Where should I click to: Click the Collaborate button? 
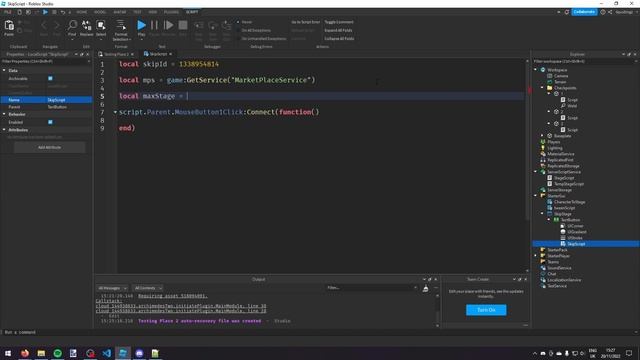click(x=584, y=12)
